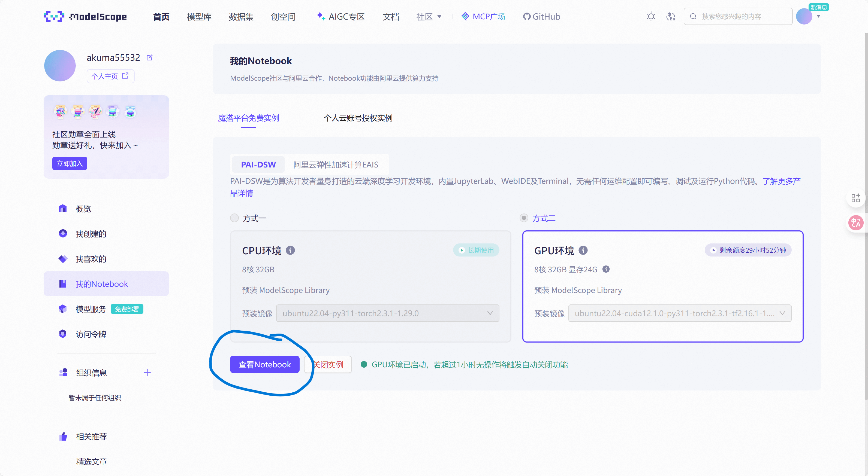
Task: Select the 方式二 radio button
Action: pos(524,218)
